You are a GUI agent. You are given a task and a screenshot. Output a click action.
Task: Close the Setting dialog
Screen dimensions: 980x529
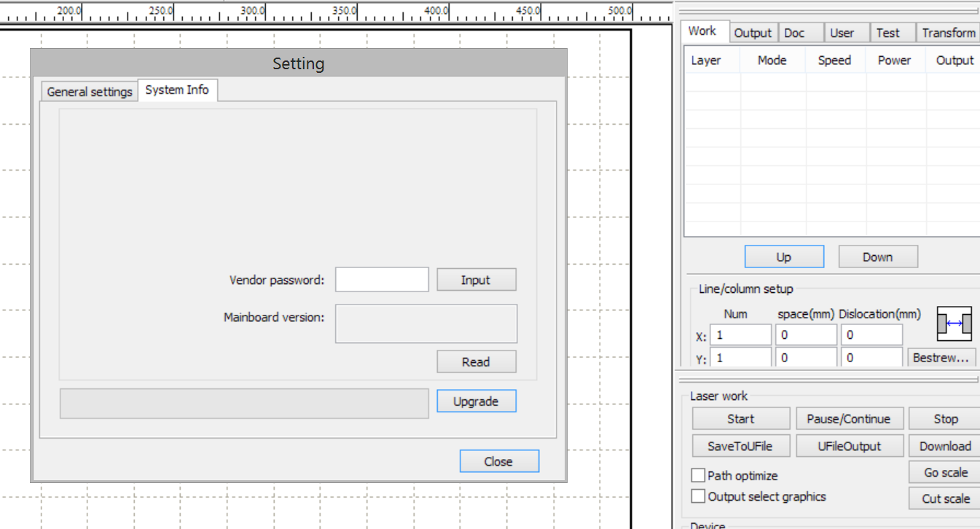pos(498,461)
